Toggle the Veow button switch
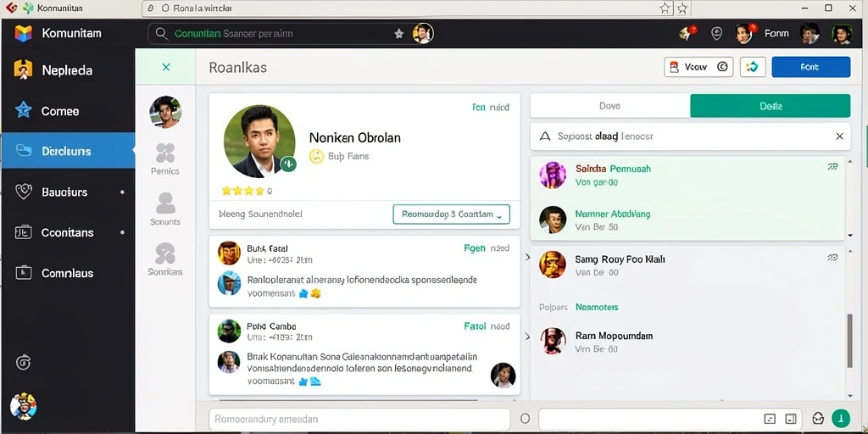 (722, 67)
